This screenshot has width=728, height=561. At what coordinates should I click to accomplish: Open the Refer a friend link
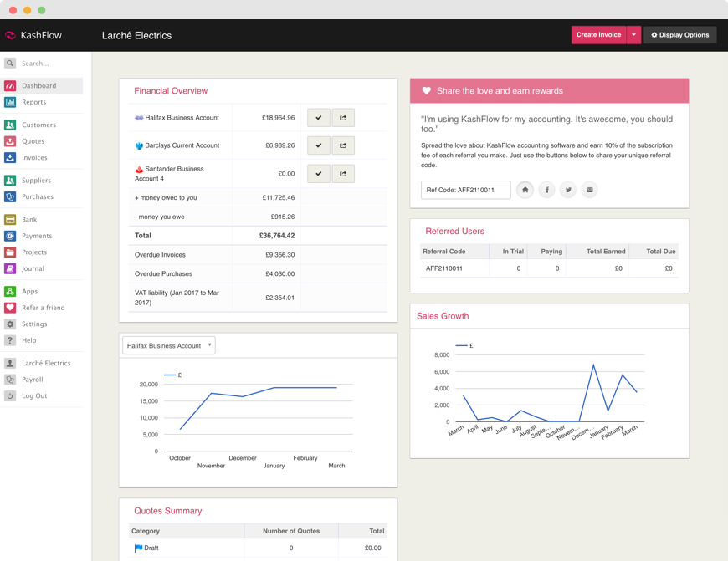(43, 308)
